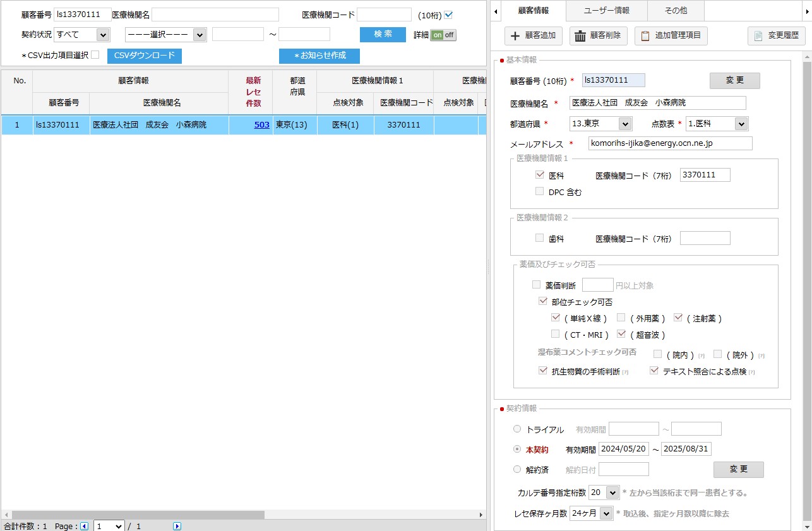812x531 pixels.
Task: Go to previous page arrow in pager
Action: (x=85, y=526)
